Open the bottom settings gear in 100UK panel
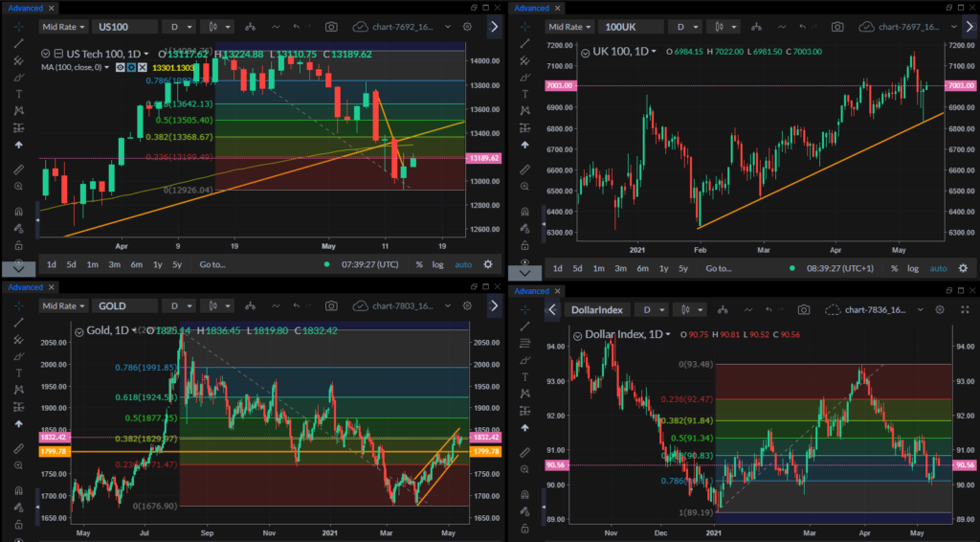Image resolution: width=980 pixels, height=542 pixels. 963,268
